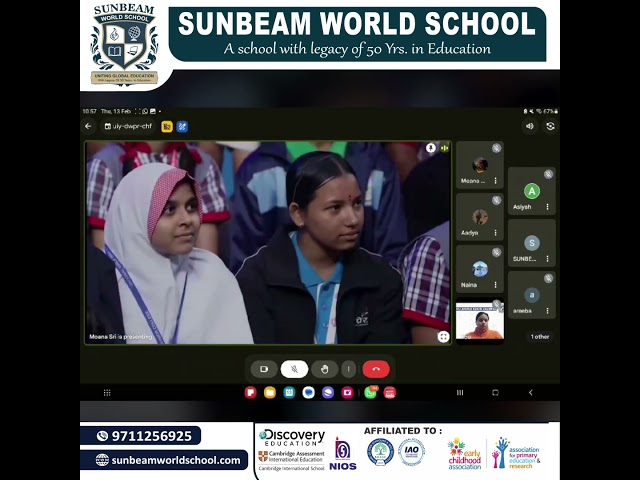Open the shared presentation video tile
Image resolution: width=640 pixels, height=480 pixels.
click(268, 243)
